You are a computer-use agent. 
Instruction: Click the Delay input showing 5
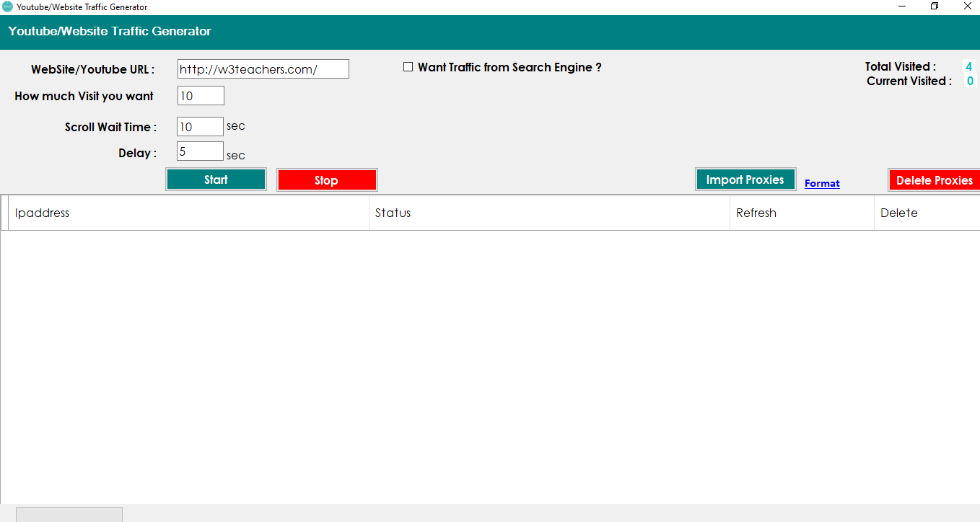(200, 151)
